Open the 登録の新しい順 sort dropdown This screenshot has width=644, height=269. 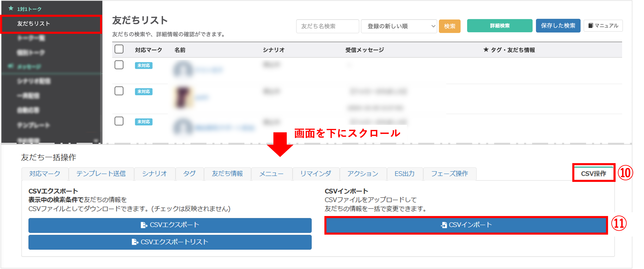(x=399, y=26)
